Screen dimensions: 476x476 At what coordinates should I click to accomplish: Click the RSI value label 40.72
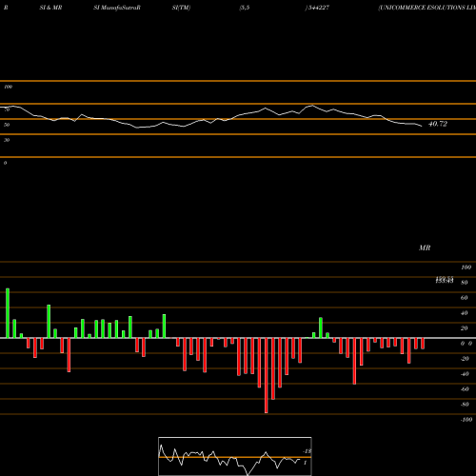point(438,124)
